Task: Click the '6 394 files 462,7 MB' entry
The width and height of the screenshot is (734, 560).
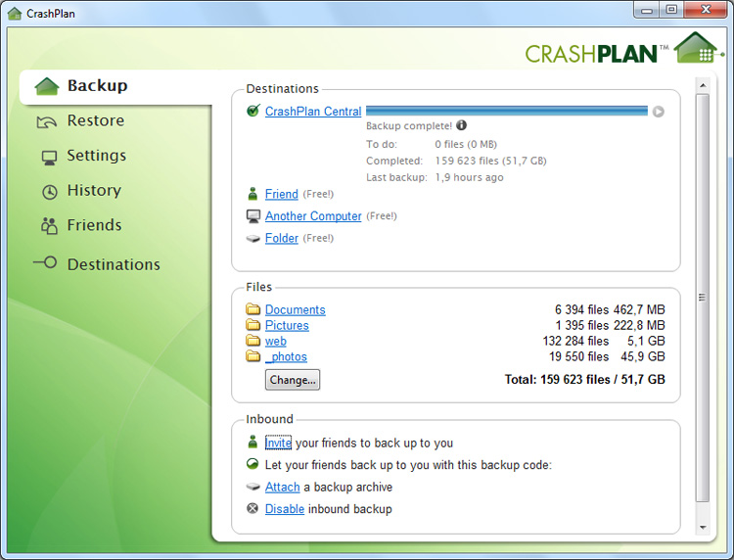Action: coord(610,309)
